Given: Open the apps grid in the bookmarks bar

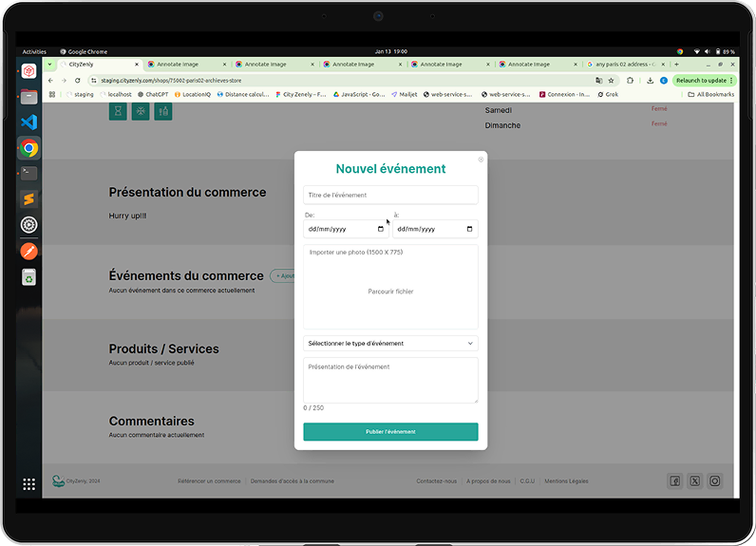Looking at the screenshot, I should tap(52, 94).
